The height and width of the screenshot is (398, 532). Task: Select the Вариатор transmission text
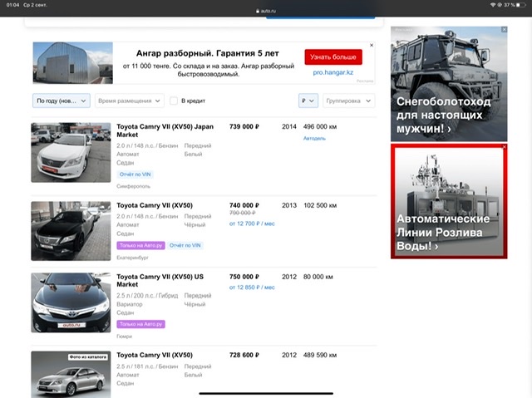click(130, 304)
